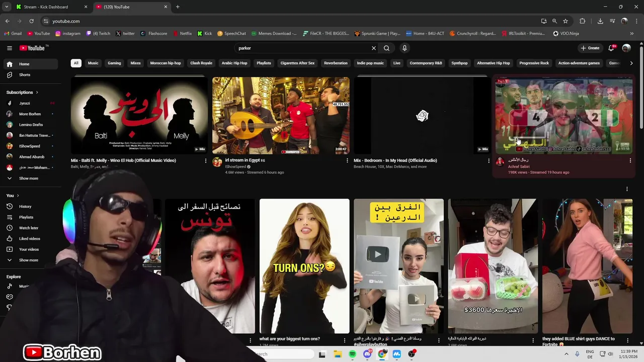Image resolution: width=644 pixels, height=362 pixels.
Task: Open Shorts shelf three-dot options
Action: tap(627, 189)
